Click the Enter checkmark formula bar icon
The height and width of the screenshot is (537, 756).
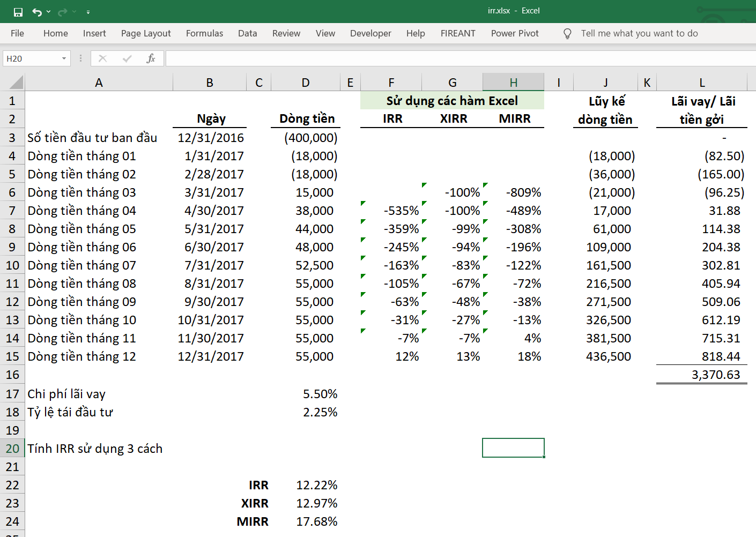pos(127,58)
